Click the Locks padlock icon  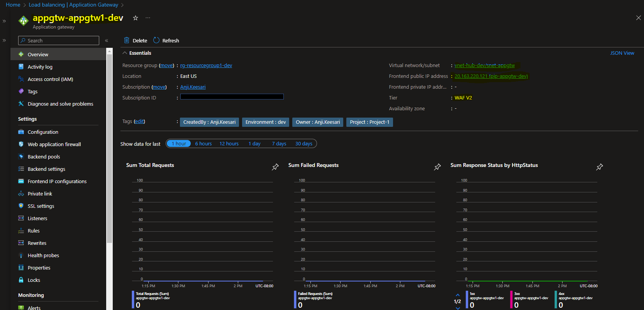tap(21, 280)
